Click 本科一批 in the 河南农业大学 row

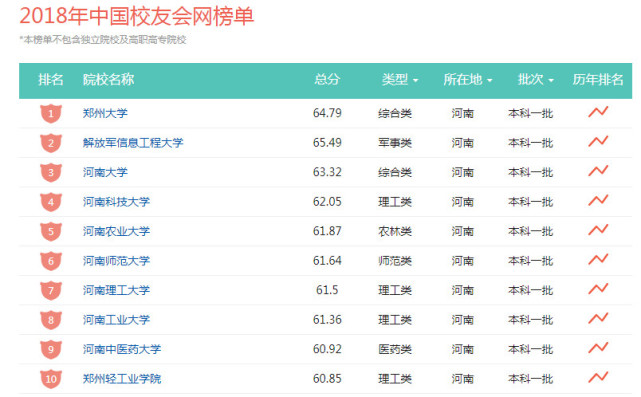(531, 231)
